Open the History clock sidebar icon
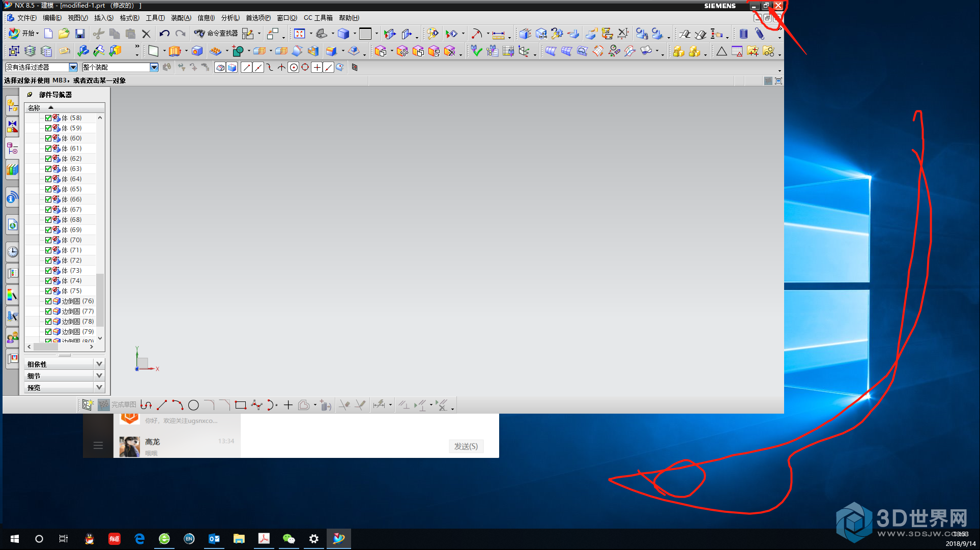The width and height of the screenshot is (980, 550). (12, 251)
